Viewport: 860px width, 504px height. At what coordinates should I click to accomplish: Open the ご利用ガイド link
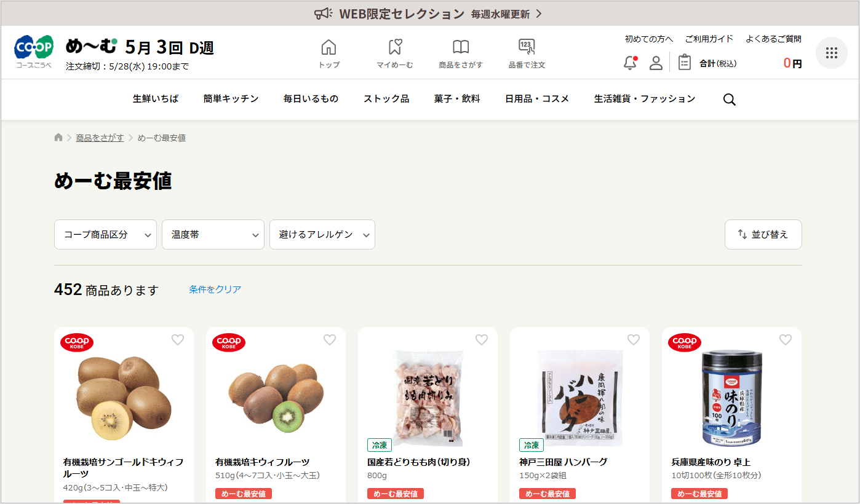click(709, 39)
